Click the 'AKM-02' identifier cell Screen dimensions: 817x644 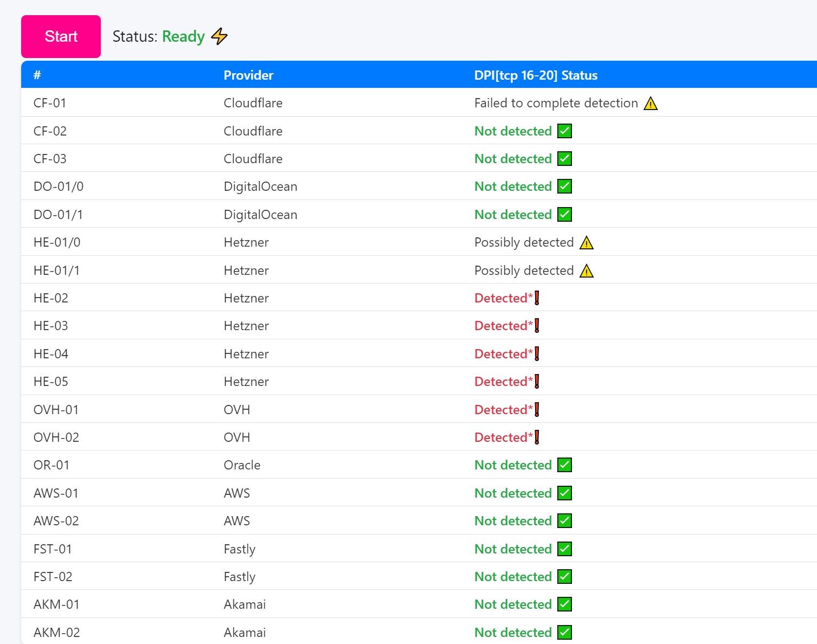click(56, 633)
